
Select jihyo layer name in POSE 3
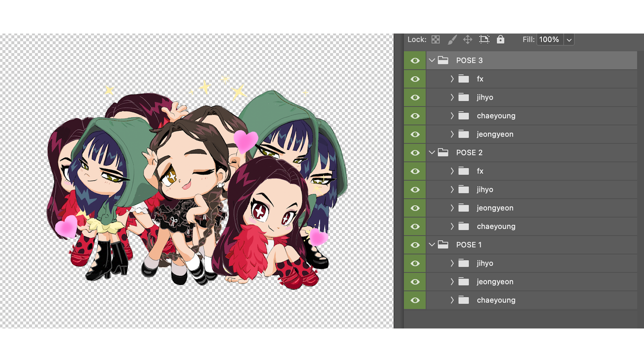(x=485, y=98)
